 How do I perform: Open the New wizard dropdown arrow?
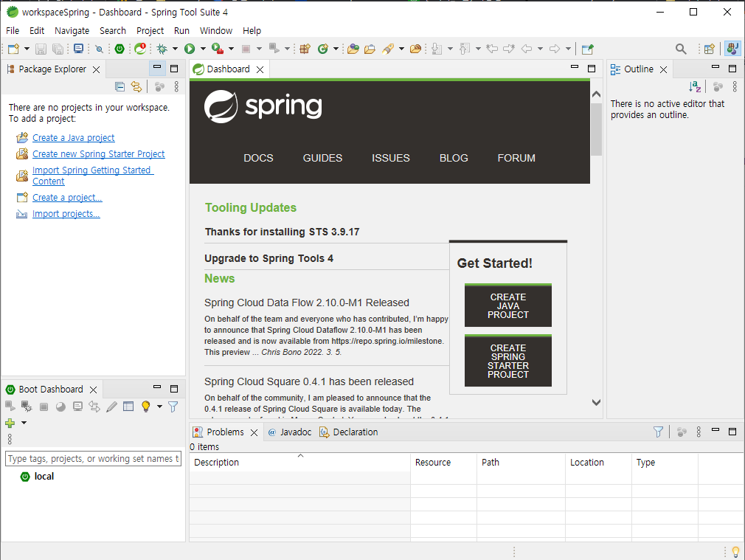[x=27, y=49]
